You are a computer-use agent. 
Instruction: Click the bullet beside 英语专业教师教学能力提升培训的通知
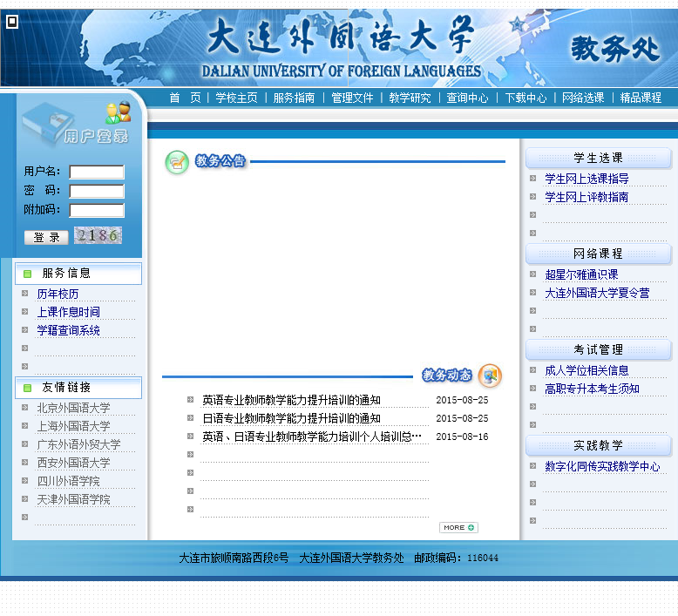tap(190, 399)
